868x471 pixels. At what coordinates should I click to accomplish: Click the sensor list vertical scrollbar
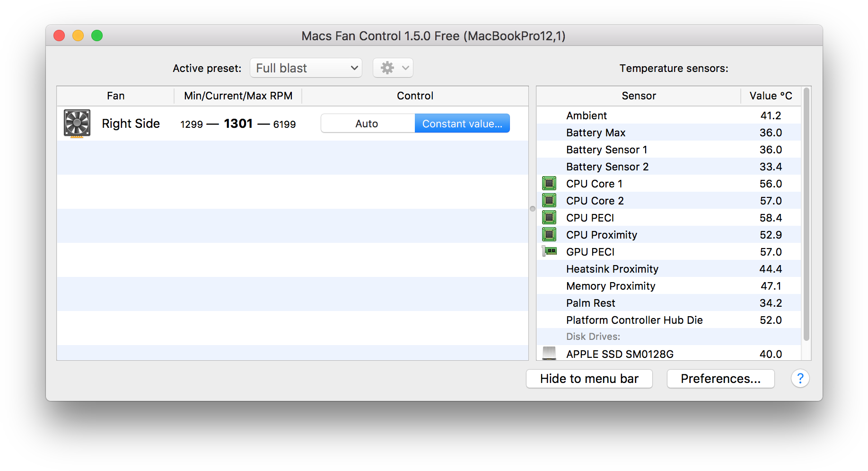pyautogui.click(x=806, y=214)
